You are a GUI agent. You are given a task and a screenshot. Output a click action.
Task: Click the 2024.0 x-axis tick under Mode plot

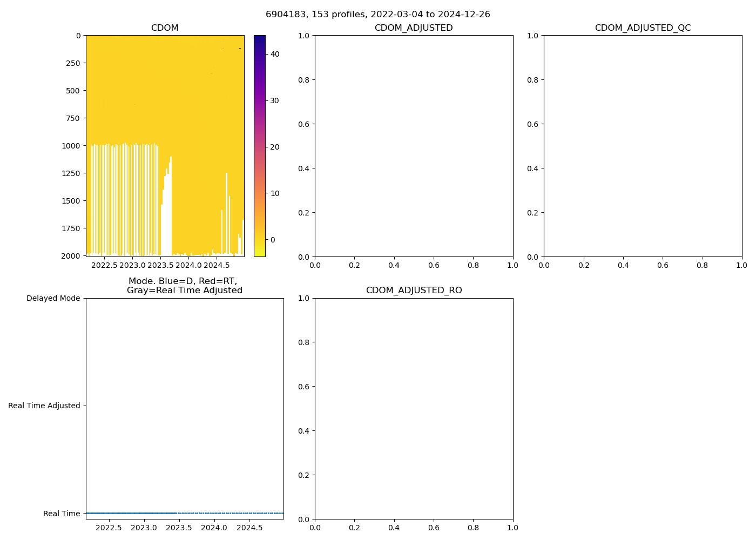coord(214,528)
